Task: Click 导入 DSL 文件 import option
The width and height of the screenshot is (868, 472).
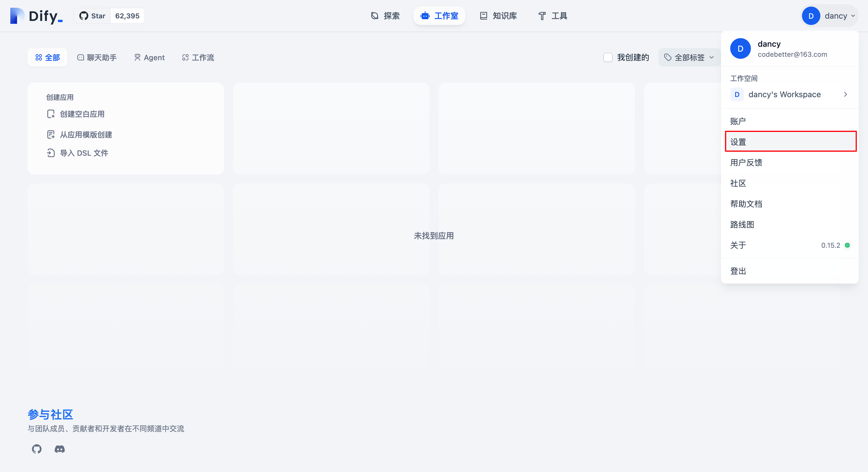Action: (77, 153)
